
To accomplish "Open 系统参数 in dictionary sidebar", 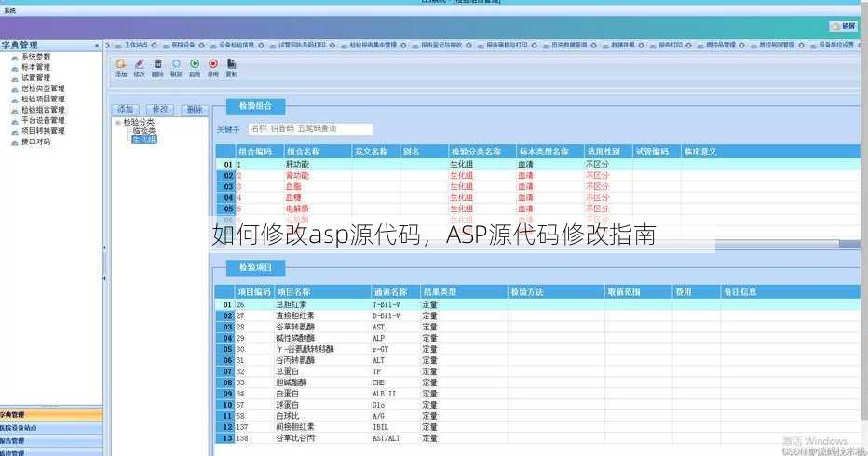I will (x=35, y=57).
